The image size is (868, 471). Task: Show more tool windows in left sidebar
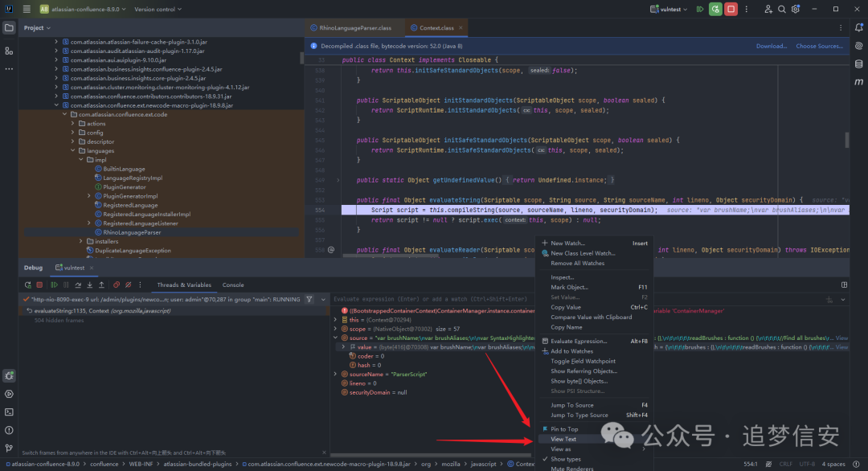[x=9, y=69]
